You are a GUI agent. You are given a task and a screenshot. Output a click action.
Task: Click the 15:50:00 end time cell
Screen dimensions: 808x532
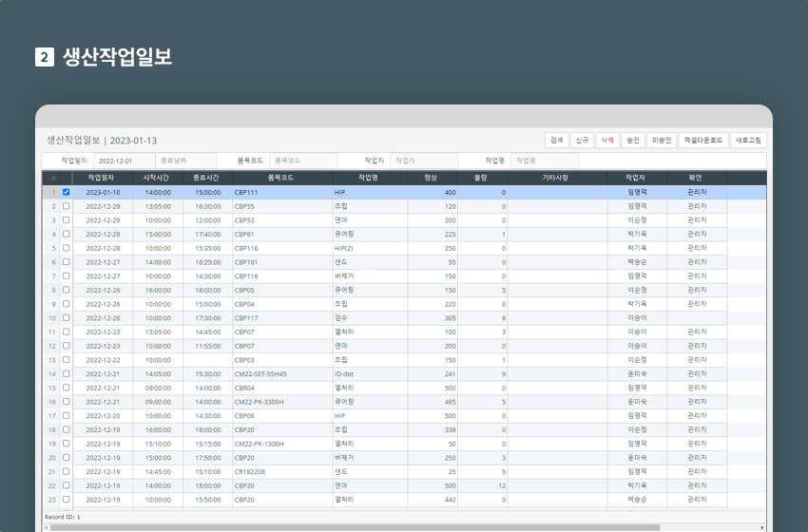coord(207,500)
